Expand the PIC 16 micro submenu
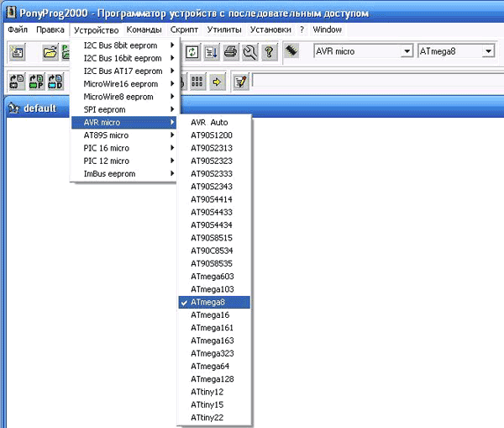This screenshot has width=504, height=428. 123,148
